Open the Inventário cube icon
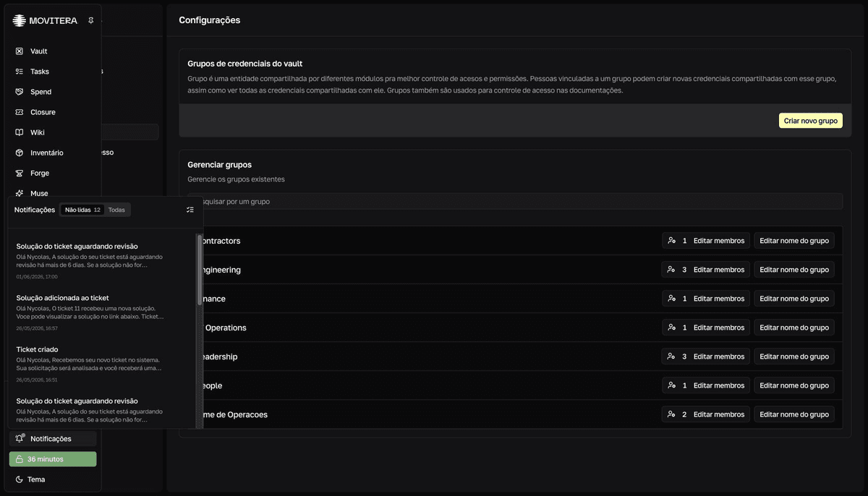This screenshot has width=868, height=496. coord(20,153)
